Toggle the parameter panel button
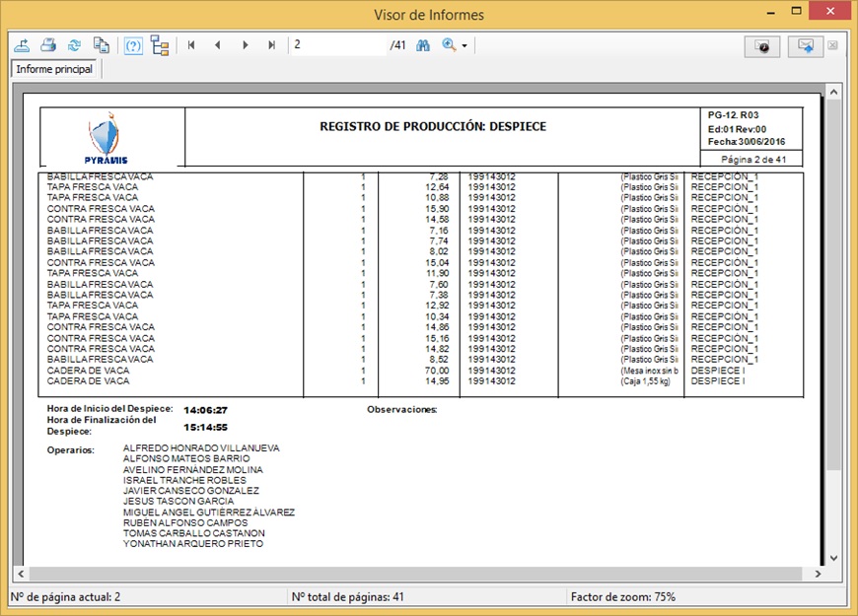Image resolution: width=858 pixels, height=616 pixels. [x=133, y=45]
